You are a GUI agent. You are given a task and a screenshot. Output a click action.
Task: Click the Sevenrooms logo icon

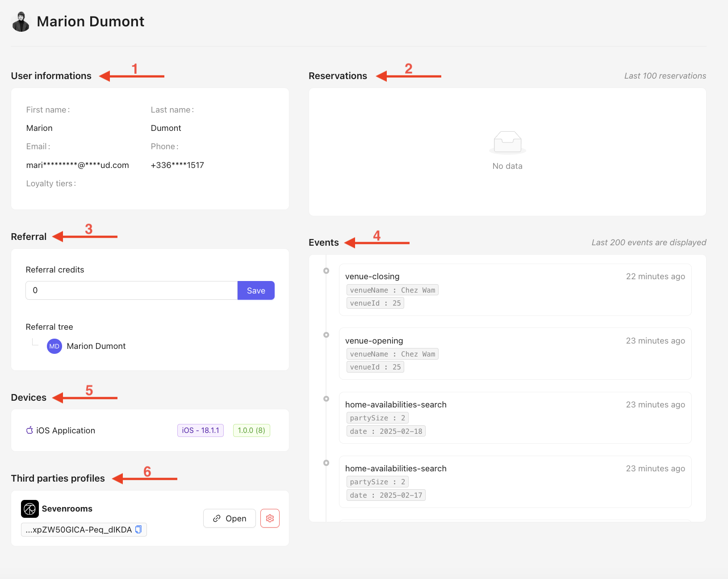tap(30, 509)
